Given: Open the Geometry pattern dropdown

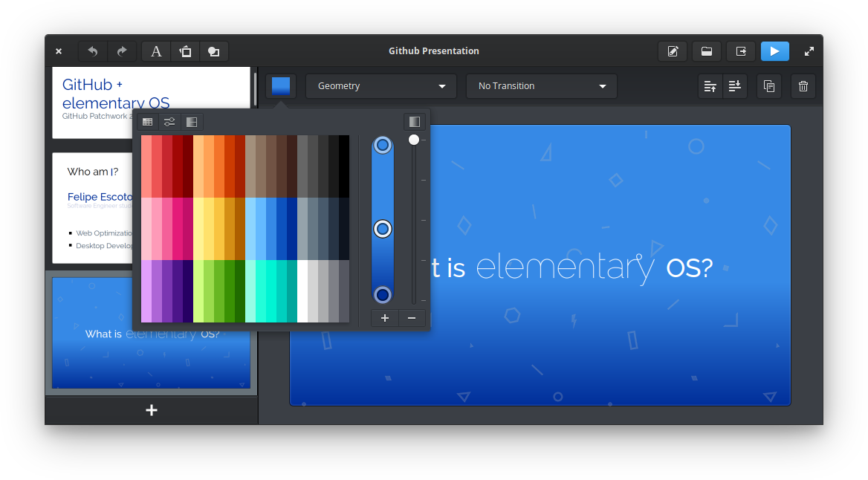Looking at the screenshot, I should [x=380, y=86].
